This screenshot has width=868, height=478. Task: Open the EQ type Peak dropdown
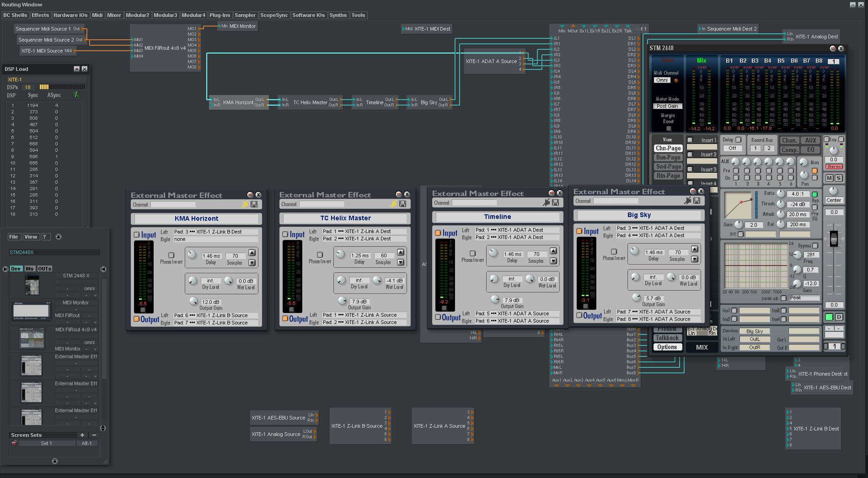point(804,298)
